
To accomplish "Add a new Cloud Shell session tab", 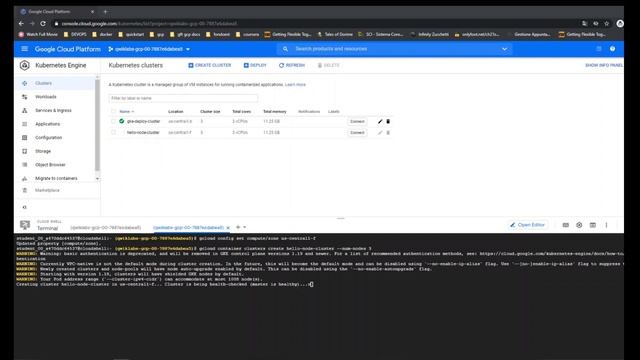I will 238,227.
